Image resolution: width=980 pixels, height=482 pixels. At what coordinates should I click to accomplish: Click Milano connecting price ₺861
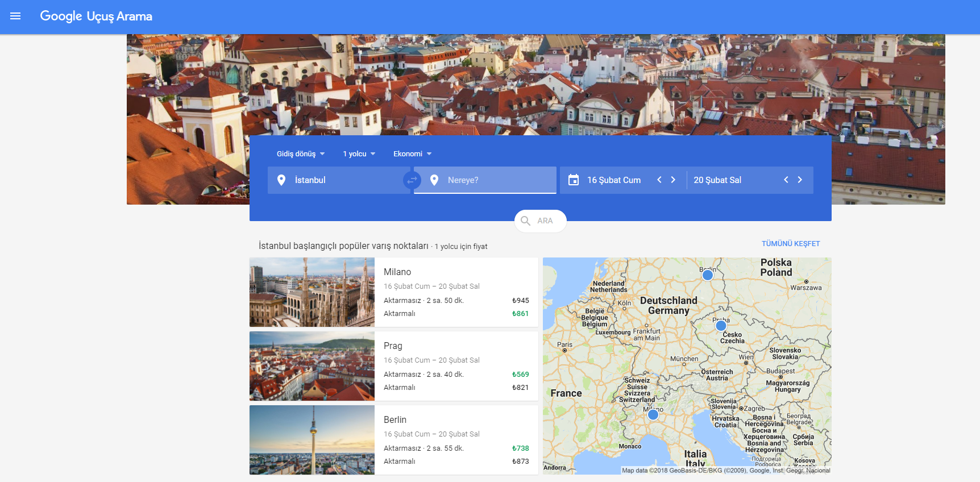[521, 314]
